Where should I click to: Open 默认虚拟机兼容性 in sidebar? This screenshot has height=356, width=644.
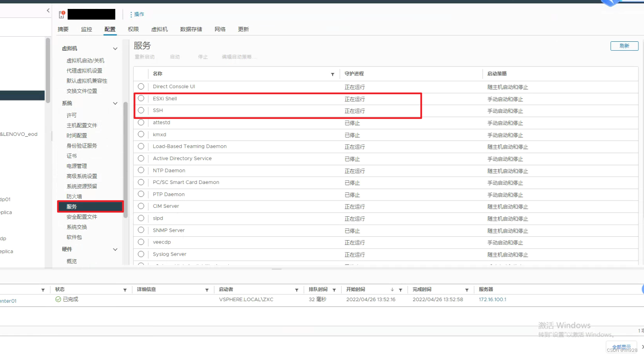point(87,81)
